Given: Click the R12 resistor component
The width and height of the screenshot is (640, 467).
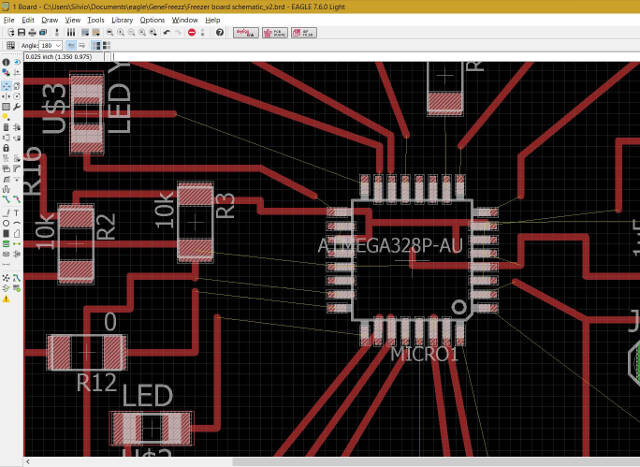Looking at the screenshot, I should pyautogui.click(x=87, y=352).
